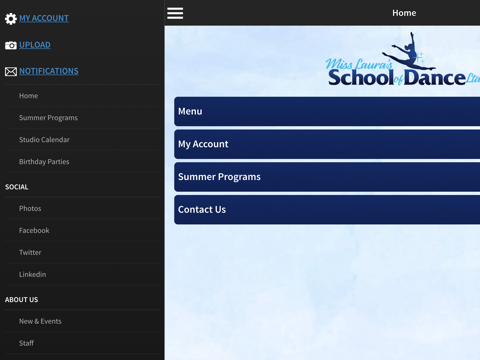480x360 pixels.
Task: Select Home in the sidebar menu
Action: click(82, 96)
